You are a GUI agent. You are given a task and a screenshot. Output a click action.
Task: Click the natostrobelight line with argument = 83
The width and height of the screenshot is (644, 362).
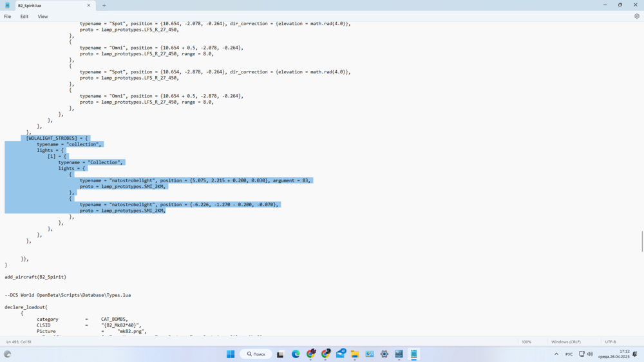(x=195, y=180)
